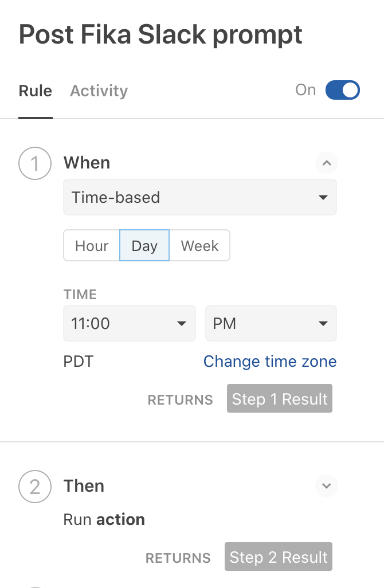Open the 11:00 time dropdown
384x588 pixels.
pyautogui.click(x=128, y=323)
